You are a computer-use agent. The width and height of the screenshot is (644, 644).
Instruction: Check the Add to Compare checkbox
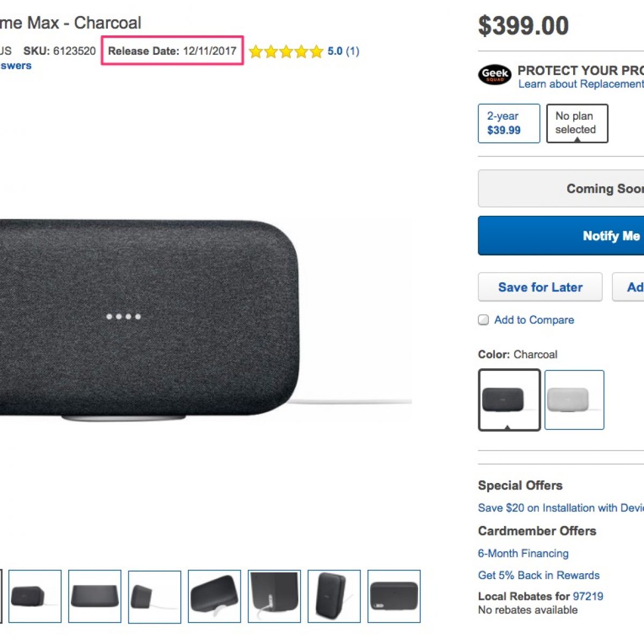pos(484,320)
